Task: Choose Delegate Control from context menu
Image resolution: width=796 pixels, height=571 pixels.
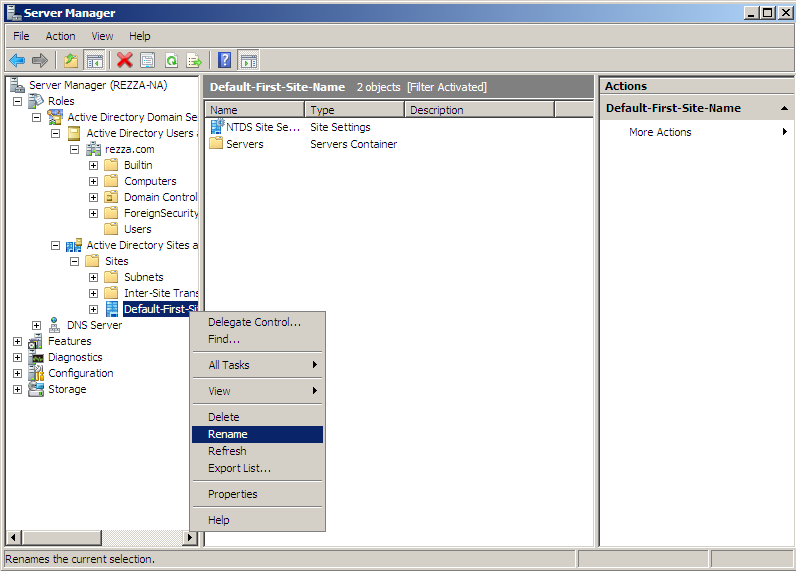Action: point(257,322)
